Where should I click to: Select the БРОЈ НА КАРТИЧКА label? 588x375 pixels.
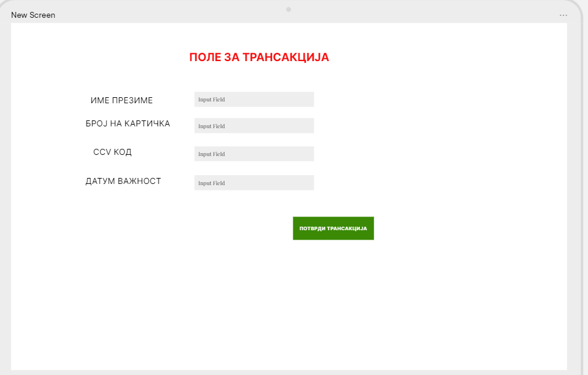(128, 123)
